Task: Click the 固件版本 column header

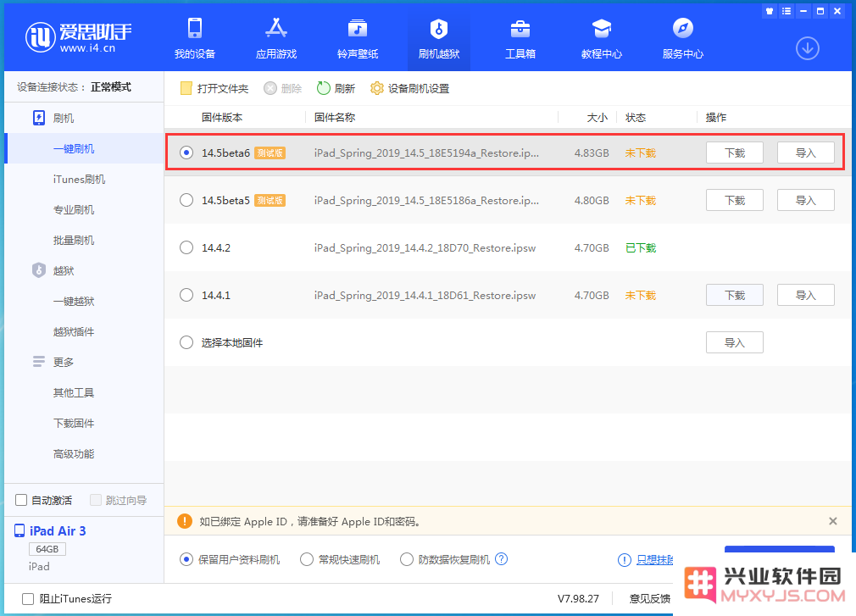Action: (x=222, y=117)
